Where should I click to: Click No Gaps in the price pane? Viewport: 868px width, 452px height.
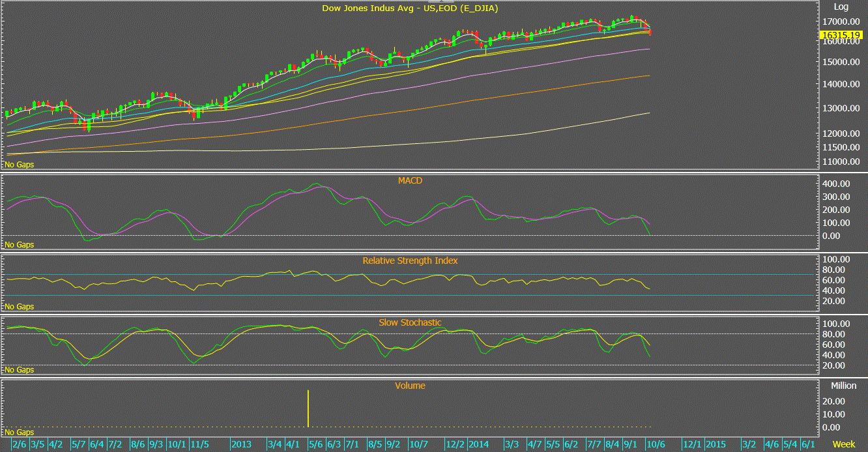pos(19,165)
